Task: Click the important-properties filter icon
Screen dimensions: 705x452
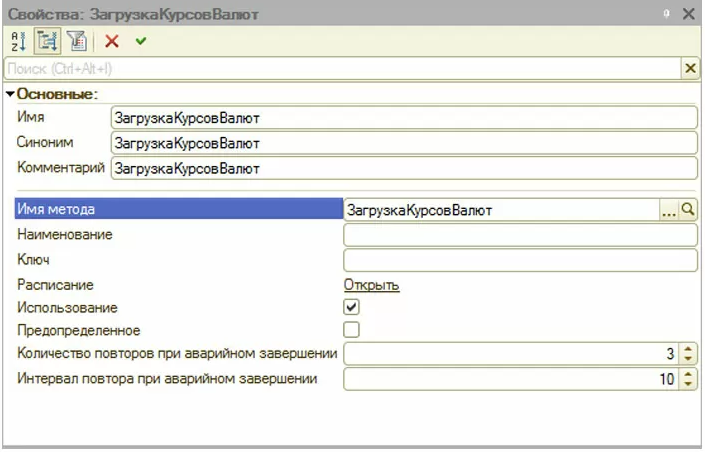Action: 76,41
